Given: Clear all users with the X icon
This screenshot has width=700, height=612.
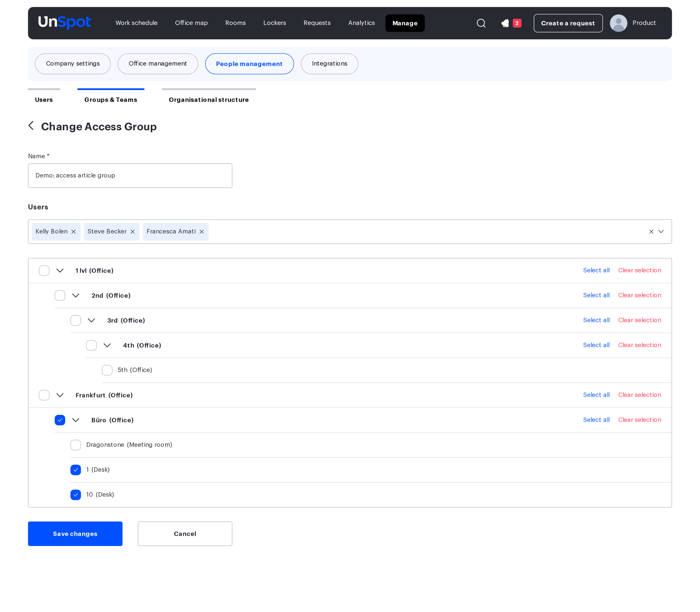Looking at the screenshot, I should click(x=651, y=232).
